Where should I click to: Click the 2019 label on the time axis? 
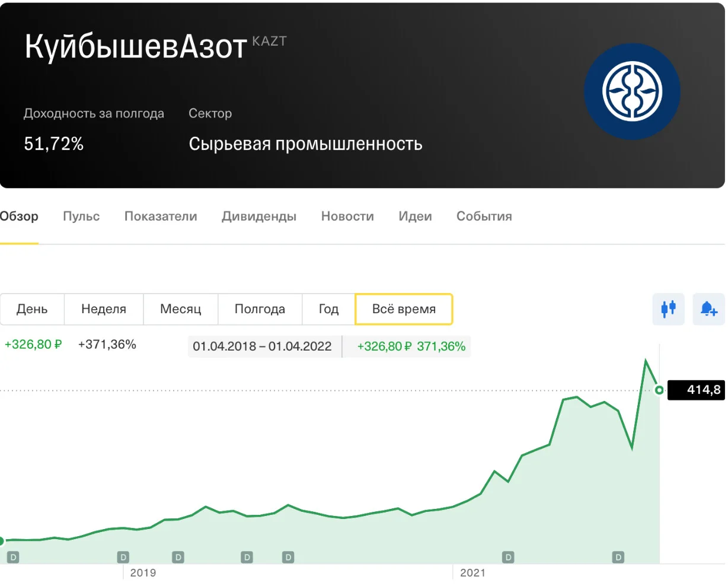[143, 573]
